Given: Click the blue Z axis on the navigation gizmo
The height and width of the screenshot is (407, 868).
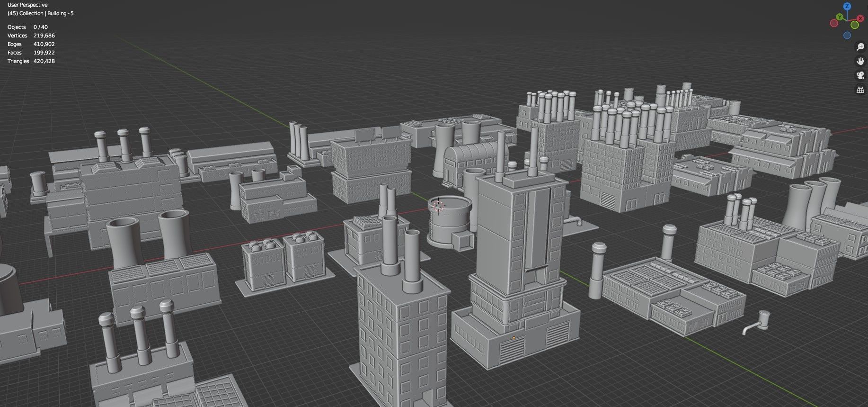Looking at the screenshot, I should pyautogui.click(x=847, y=7).
